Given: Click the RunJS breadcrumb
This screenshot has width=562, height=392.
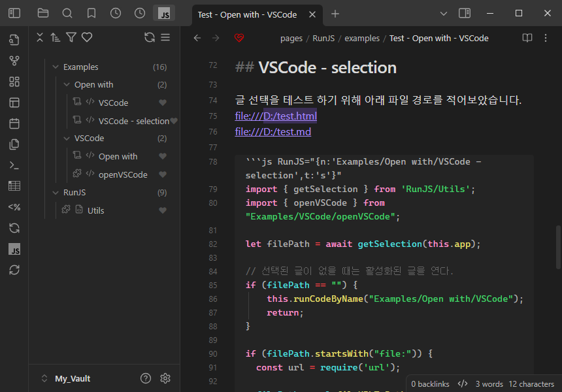Looking at the screenshot, I should click(323, 39).
